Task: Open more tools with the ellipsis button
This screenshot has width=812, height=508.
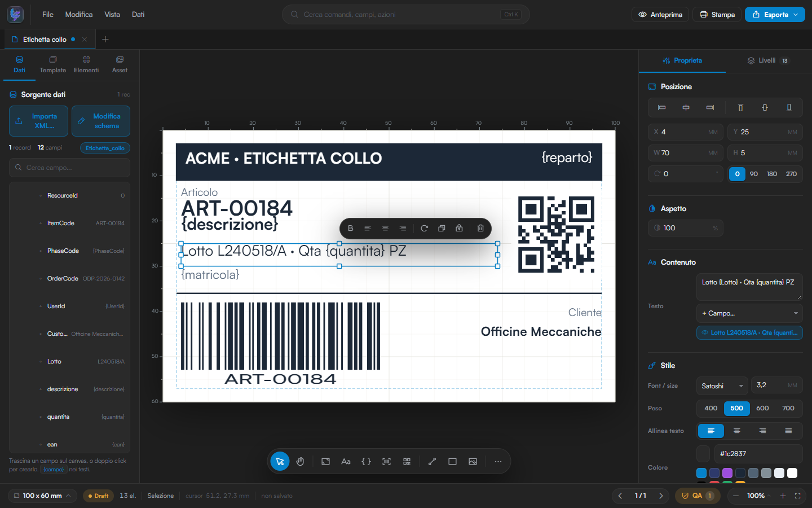Action: [498, 462]
